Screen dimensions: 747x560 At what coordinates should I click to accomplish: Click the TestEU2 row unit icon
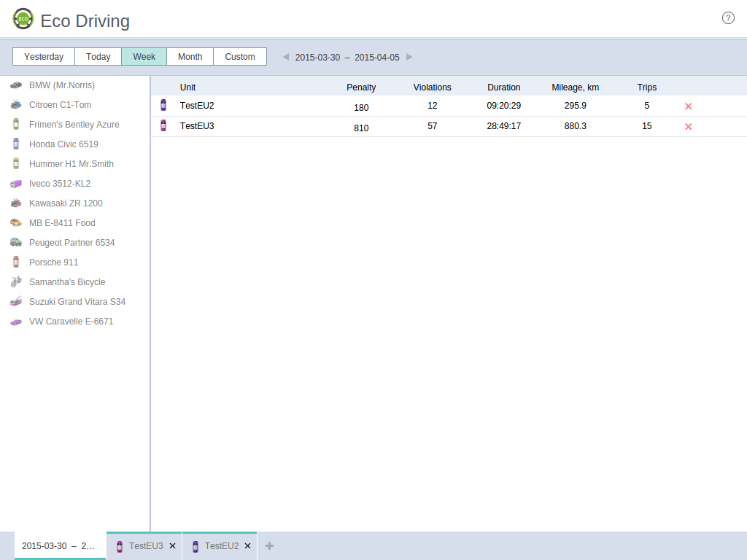point(163,105)
